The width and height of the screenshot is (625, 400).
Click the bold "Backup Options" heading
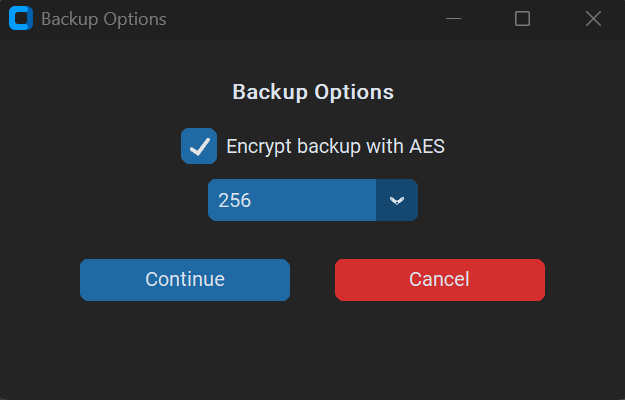[x=313, y=92]
